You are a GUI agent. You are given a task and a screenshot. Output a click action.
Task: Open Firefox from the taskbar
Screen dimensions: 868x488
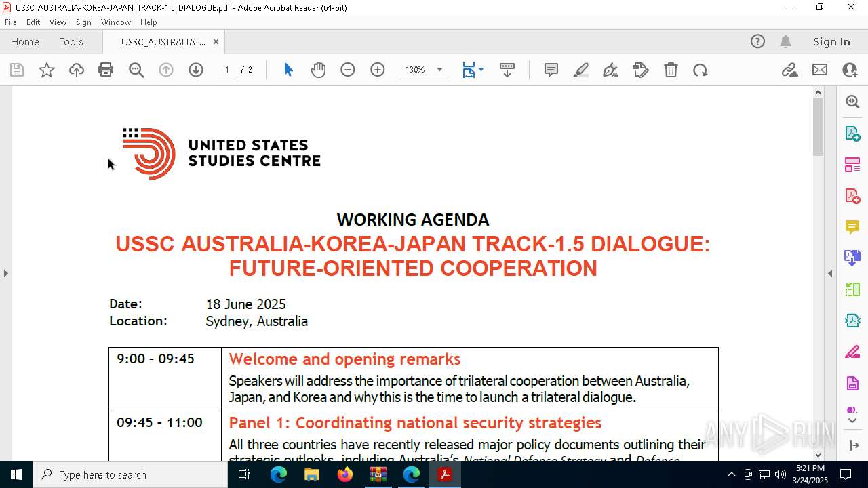click(345, 474)
